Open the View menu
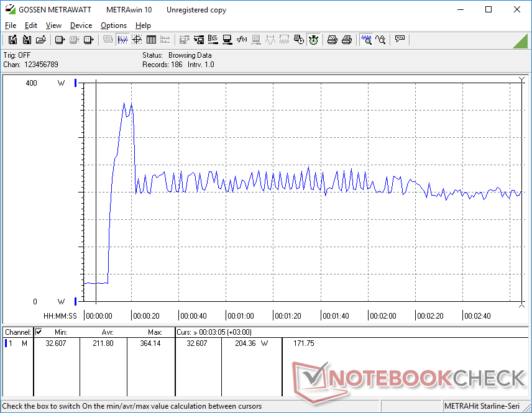 53,25
